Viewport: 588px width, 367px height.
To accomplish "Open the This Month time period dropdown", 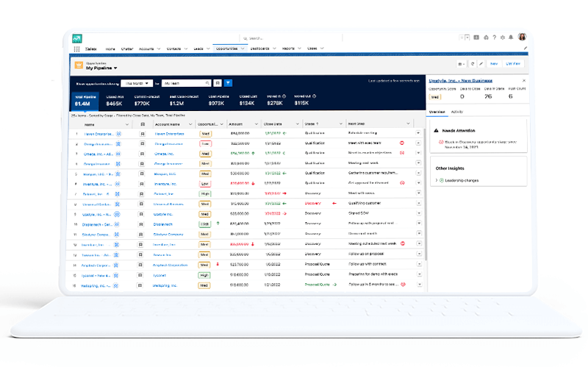I will tap(137, 83).
